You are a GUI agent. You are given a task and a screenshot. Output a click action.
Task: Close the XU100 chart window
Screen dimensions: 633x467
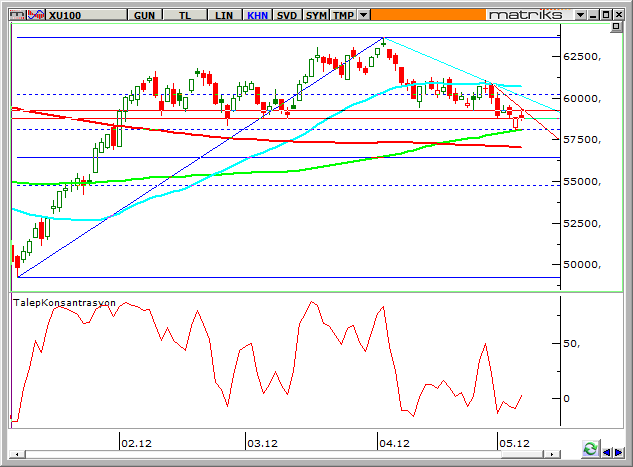pyautogui.click(x=619, y=15)
